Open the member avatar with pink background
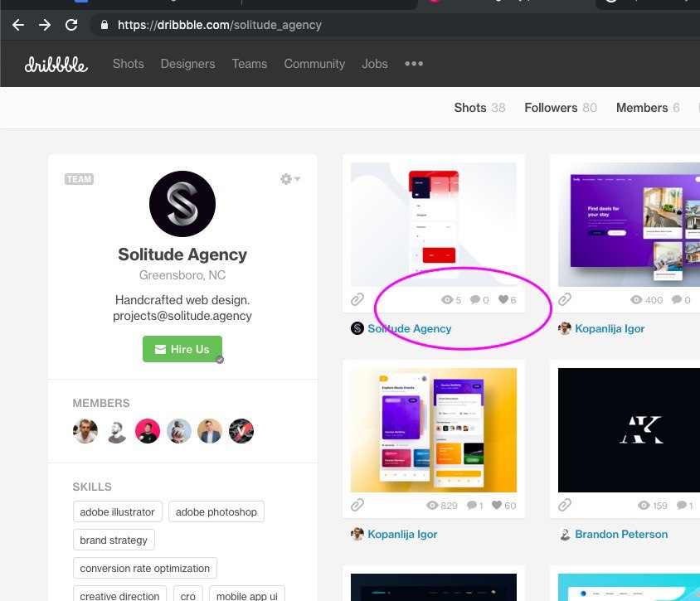This screenshot has width=700, height=601. (148, 431)
